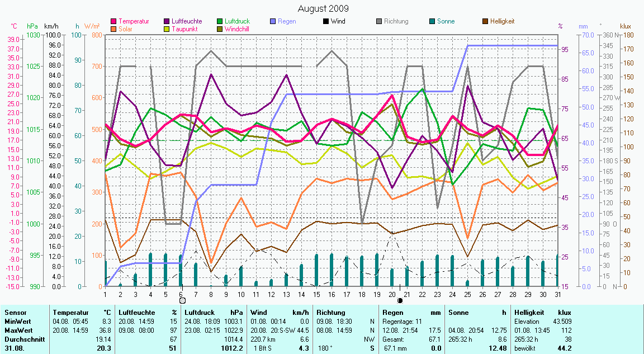The width and height of the screenshot is (644, 354).
Task: Select the Luftfeuchte purple legend marker
Action: (167, 21)
